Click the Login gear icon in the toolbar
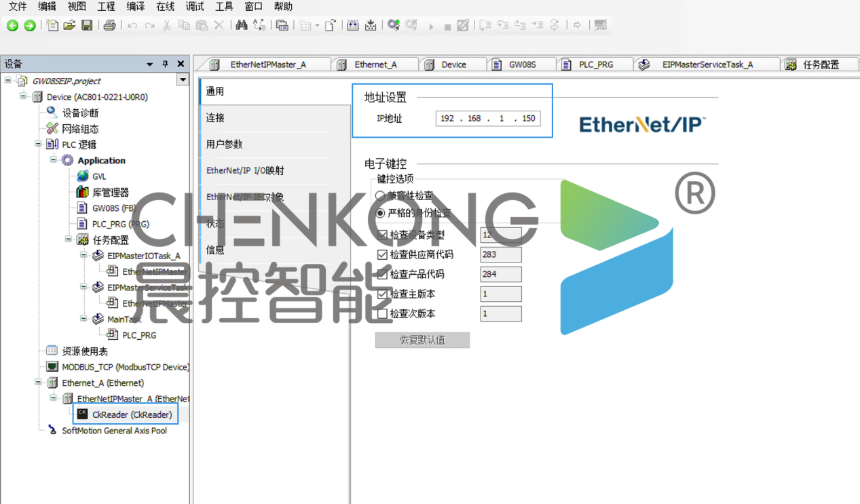 tap(394, 26)
